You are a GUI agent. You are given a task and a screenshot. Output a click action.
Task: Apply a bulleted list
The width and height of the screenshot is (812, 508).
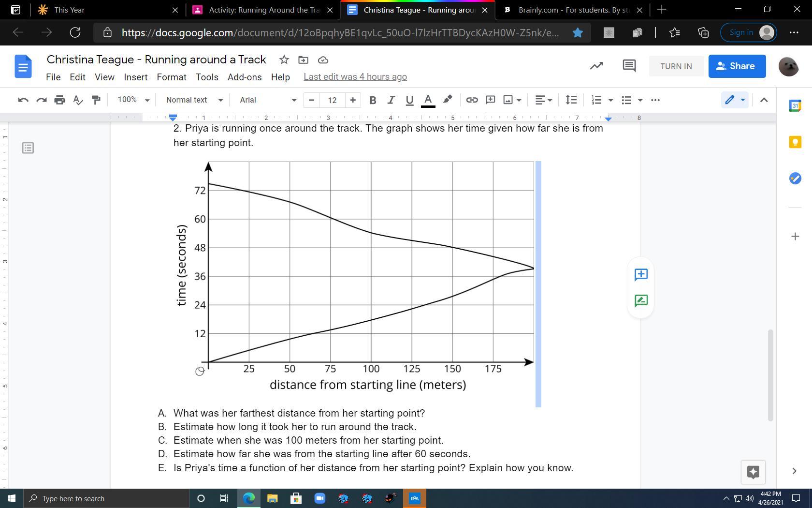[626, 100]
